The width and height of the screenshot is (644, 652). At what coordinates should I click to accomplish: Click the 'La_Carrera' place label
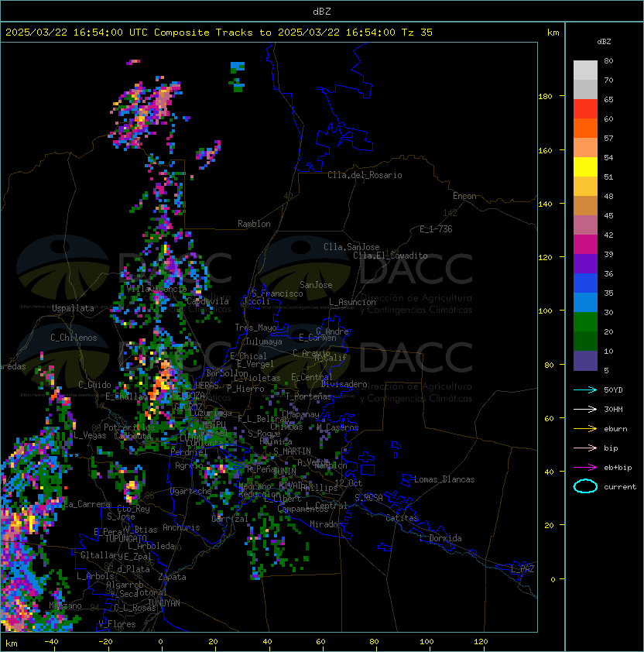coord(87,504)
